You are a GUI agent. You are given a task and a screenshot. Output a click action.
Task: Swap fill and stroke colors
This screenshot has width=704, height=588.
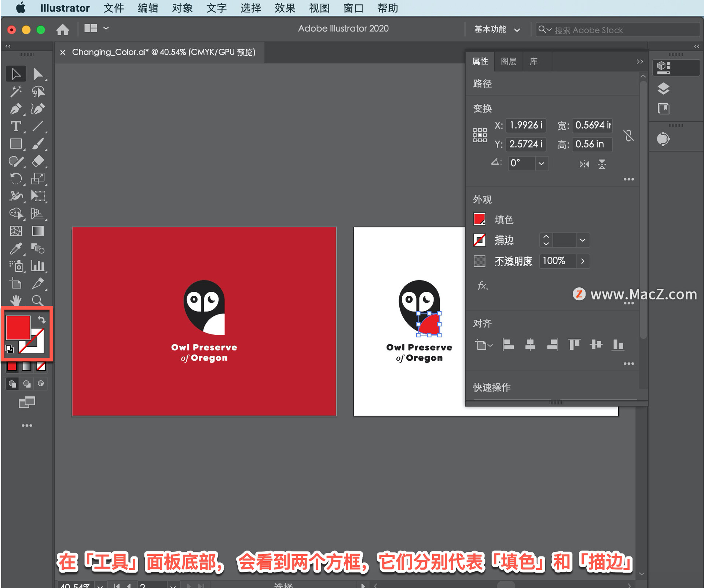(x=42, y=319)
